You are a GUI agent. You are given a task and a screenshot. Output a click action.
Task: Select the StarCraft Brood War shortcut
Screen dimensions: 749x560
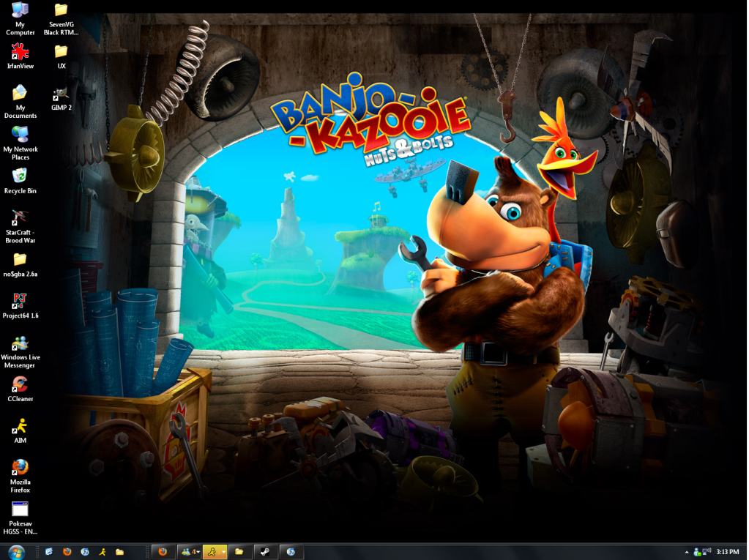point(20,218)
